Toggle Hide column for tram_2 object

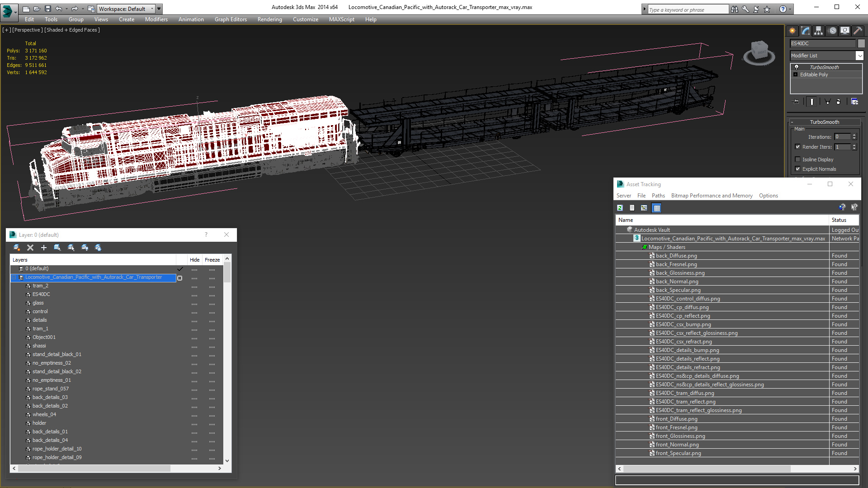point(194,286)
